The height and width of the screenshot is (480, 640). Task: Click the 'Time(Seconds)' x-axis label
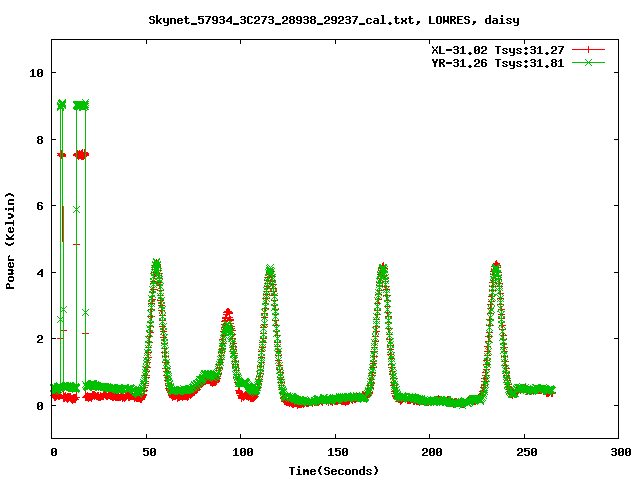pos(334,471)
